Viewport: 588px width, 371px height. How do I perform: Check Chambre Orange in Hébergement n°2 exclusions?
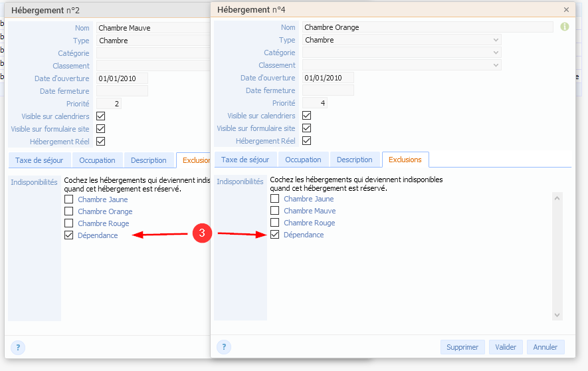coord(69,211)
